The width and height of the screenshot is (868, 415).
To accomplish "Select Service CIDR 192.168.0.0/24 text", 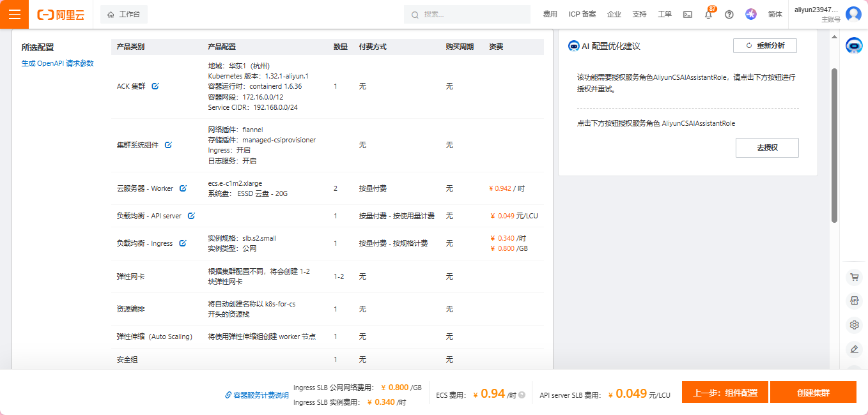I will [253, 107].
